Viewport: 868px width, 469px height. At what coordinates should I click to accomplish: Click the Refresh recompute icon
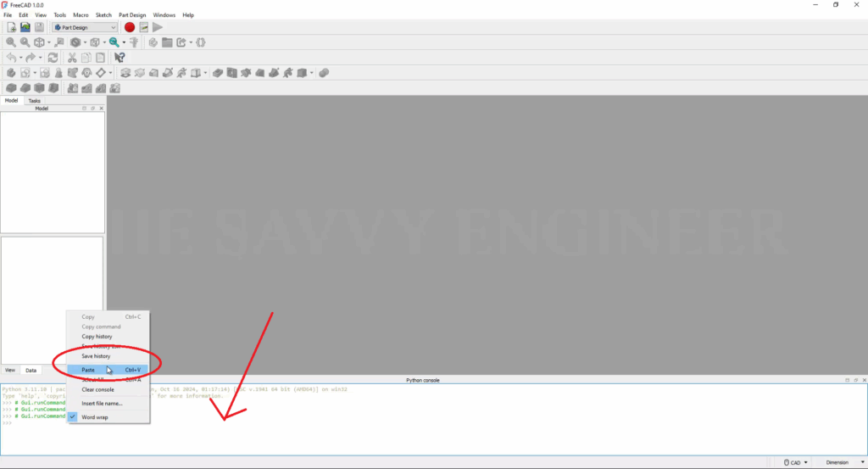point(53,58)
